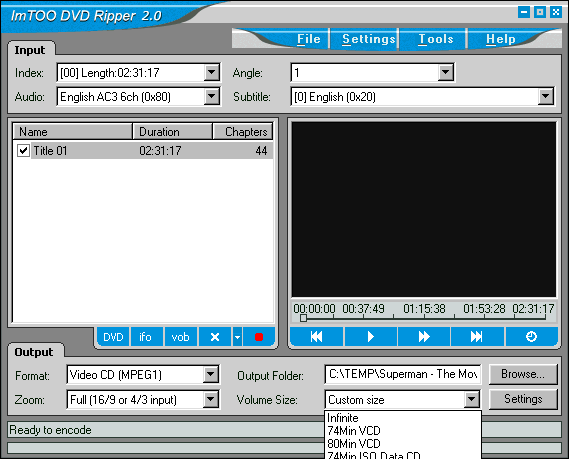Image resolution: width=569 pixels, height=459 pixels.
Task: Open the Tools menu
Action: coord(435,39)
